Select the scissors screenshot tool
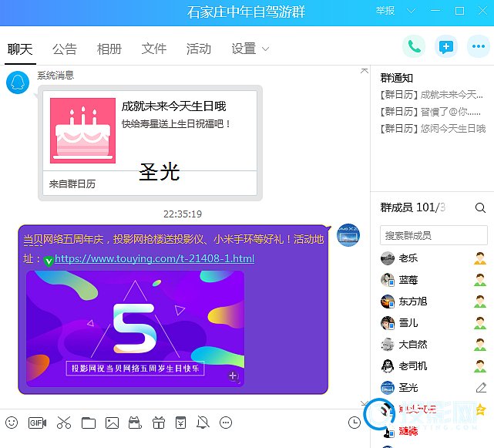Image resolution: width=494 pixels, height=448 pixels. (x=64, y=423)
